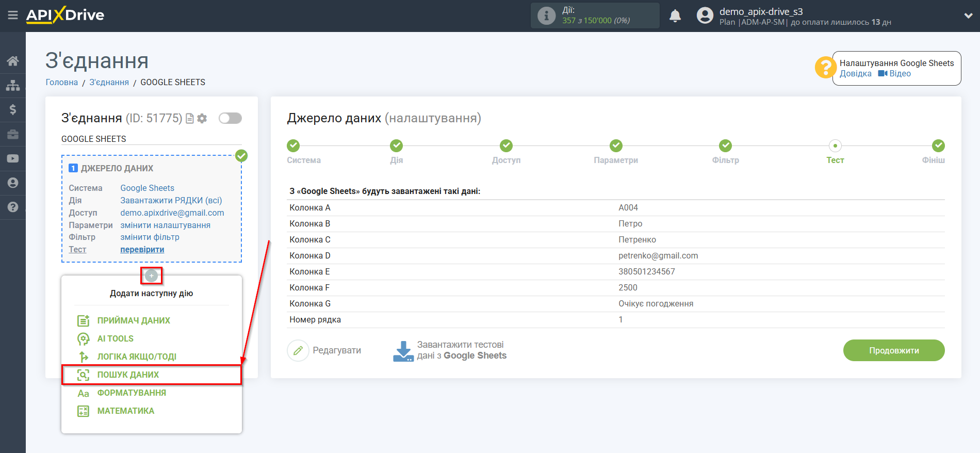Click the перевірити test link
This screenshot has height=453, width=980.
pos(142,249)
